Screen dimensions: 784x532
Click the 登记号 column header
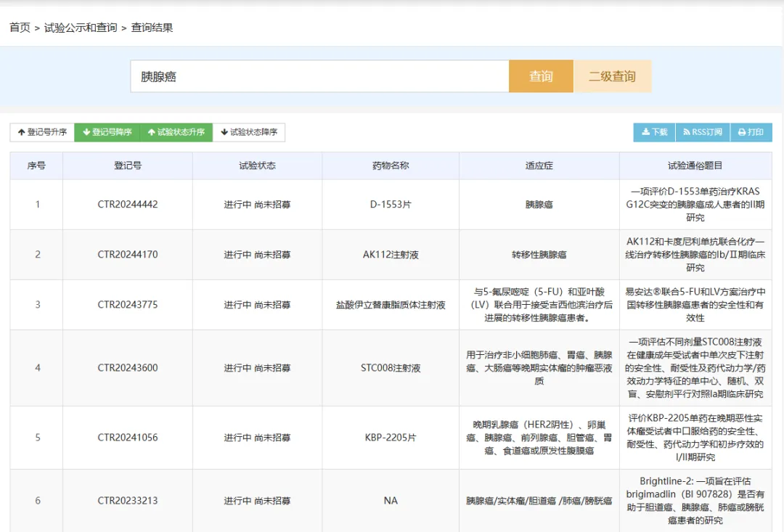128,165
